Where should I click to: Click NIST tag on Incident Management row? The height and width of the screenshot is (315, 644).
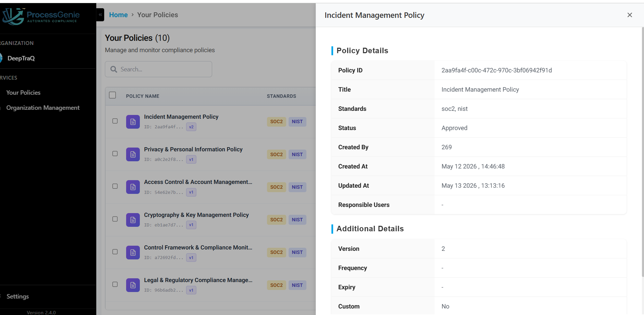pos(297,121)
